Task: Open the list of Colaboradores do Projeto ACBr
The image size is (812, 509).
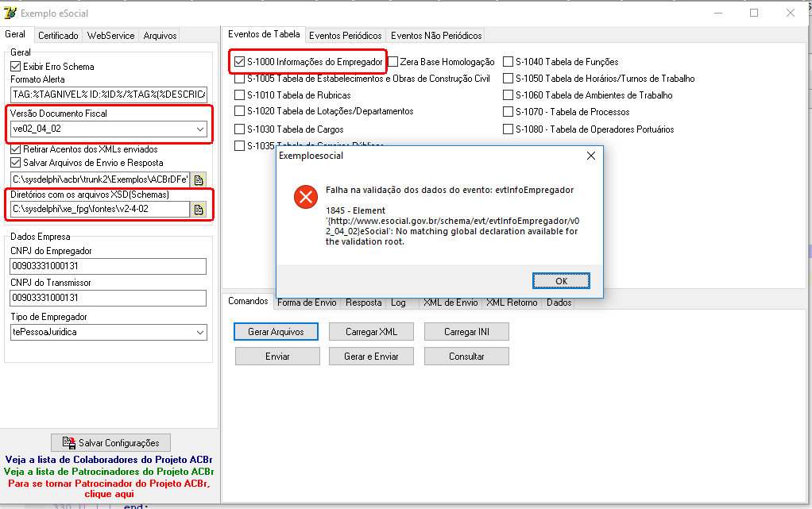Action: click(109, 460)
